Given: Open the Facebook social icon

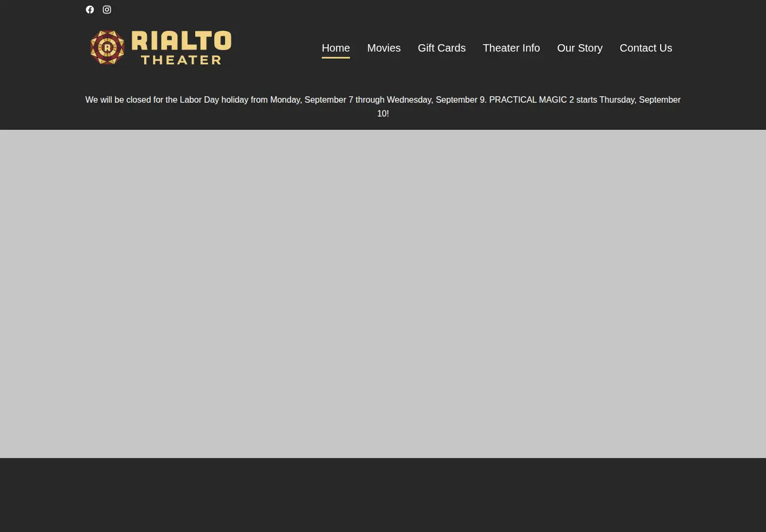Looking at the screenshot, I should pos(90,10).
